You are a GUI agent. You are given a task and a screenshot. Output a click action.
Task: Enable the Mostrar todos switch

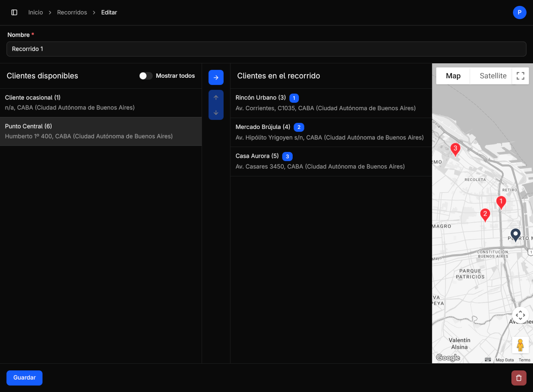click(146, 76)
